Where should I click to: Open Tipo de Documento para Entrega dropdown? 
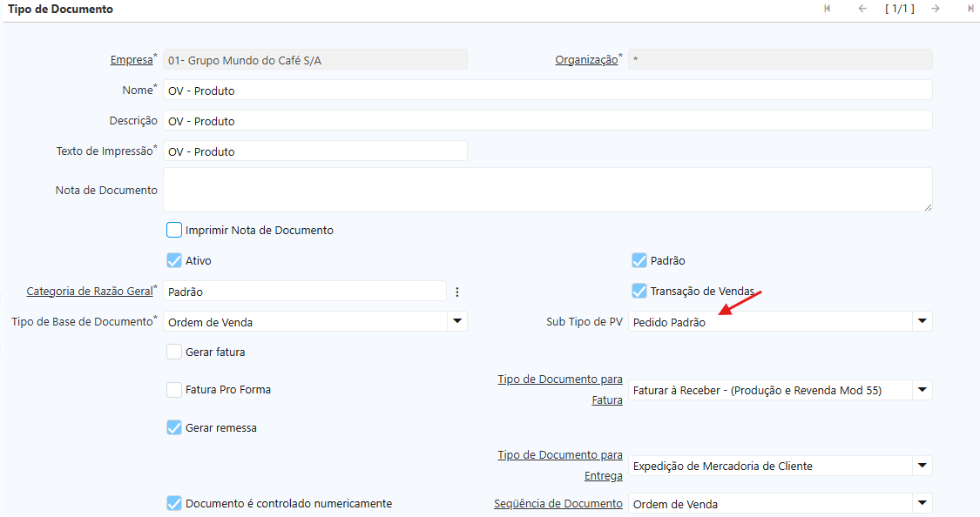click(x=922, y=466)
